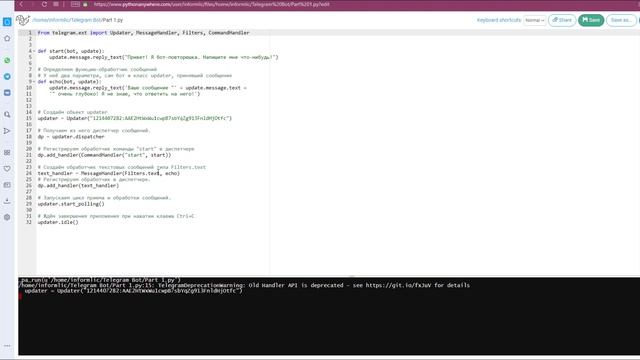Open the news panel icon in the sidebar

pyautogui.click(x=7, y=185)
